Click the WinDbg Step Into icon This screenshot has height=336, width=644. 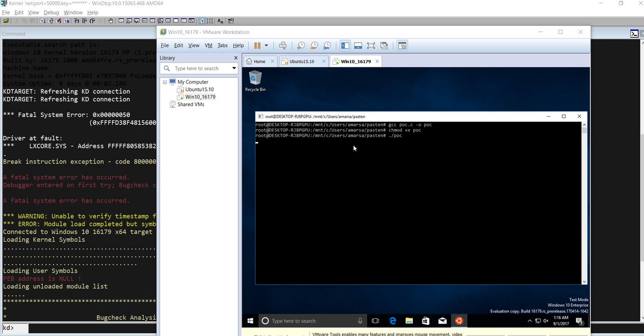click(x=76, y=21)
